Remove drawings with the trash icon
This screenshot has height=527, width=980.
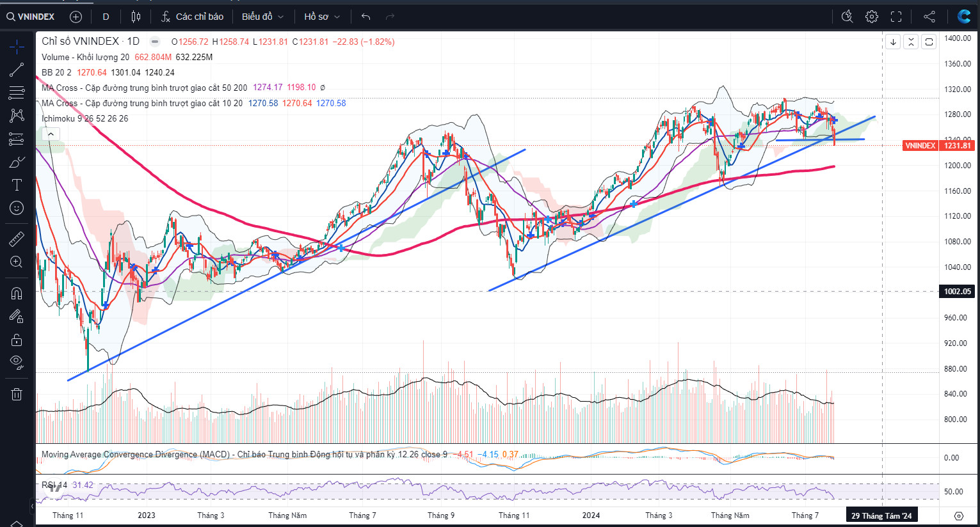(17, 394)
